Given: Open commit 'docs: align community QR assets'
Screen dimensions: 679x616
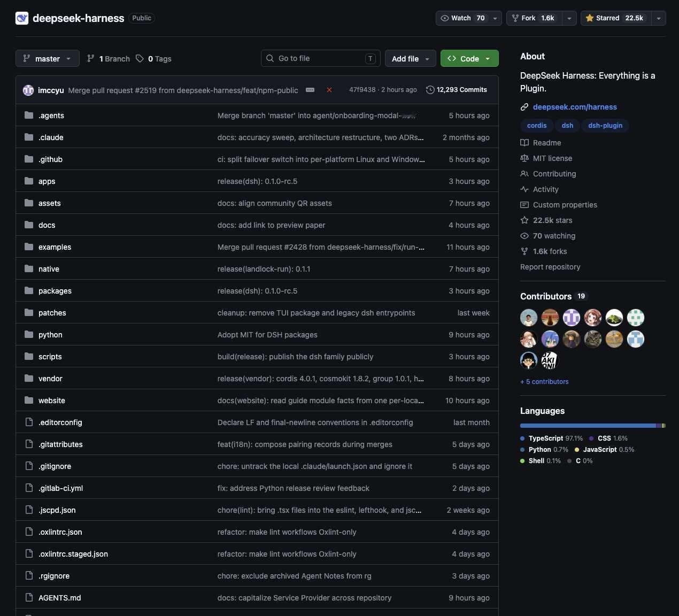Looking at the screenshot, I should click(275, 203).
